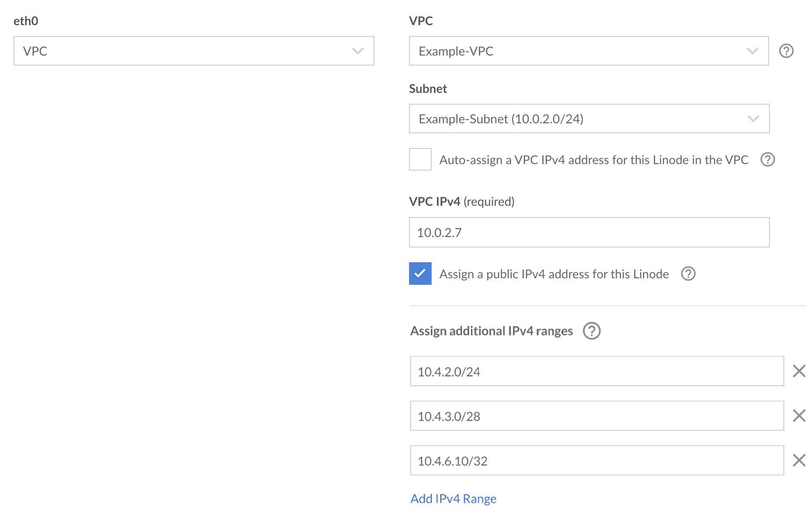Enable Auto-assign a VPC IPv4 address
The image size is (812, 521).
coord(419,160)
